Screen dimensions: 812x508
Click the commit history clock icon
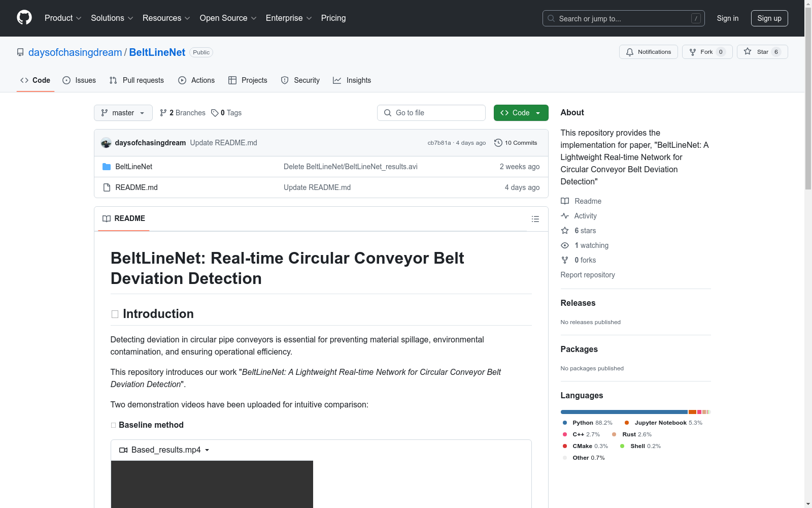click(498, 143)
